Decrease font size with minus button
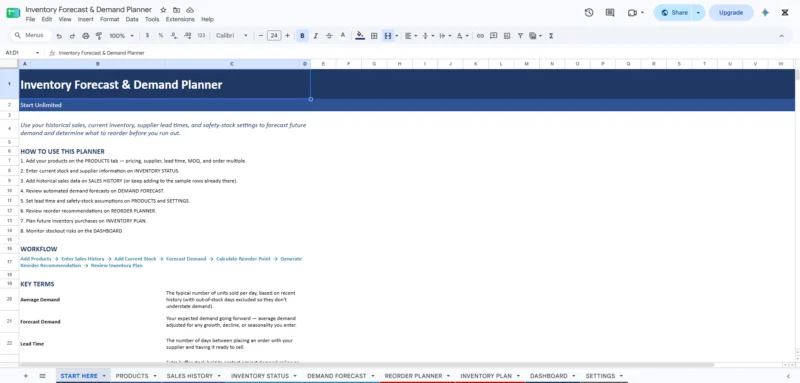 261,36
